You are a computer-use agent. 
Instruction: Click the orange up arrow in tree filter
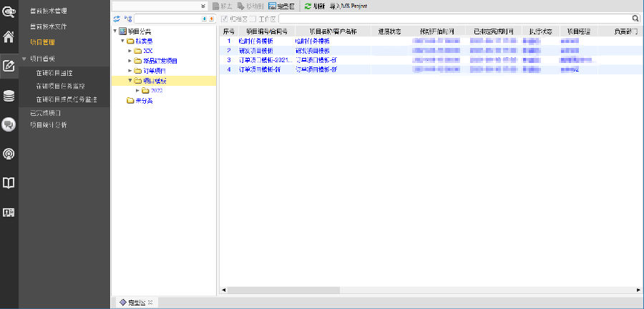211,19
